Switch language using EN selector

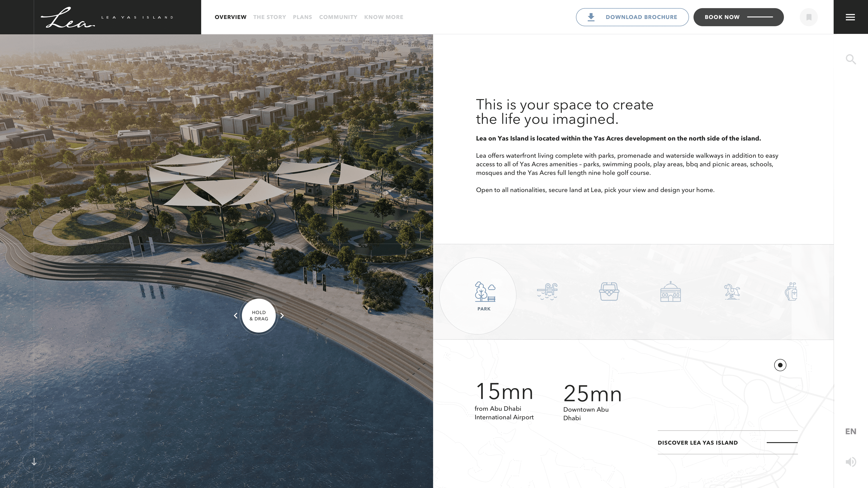click(851, 431)
